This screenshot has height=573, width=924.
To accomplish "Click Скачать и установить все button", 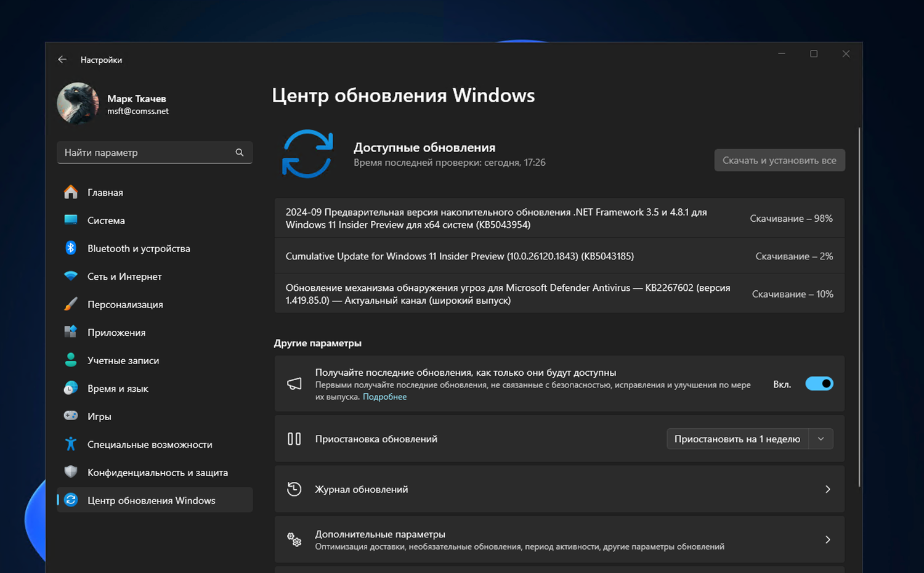I will click(779, 160).
